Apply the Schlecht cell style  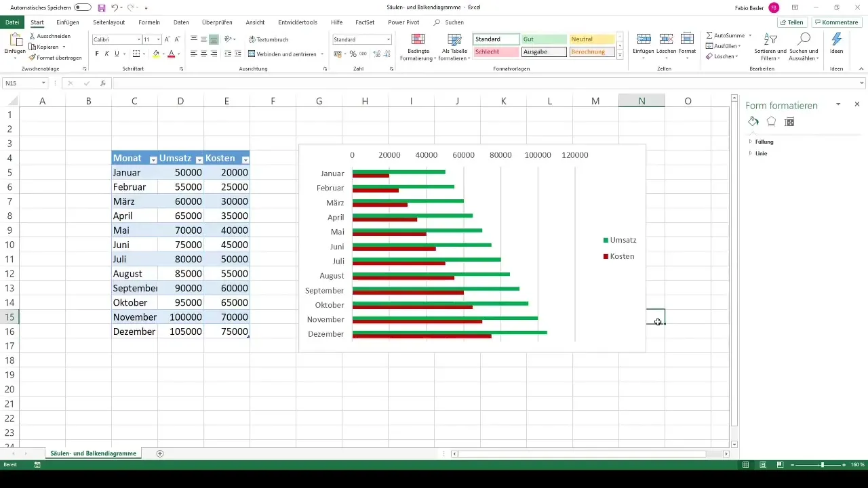point(496,52)
